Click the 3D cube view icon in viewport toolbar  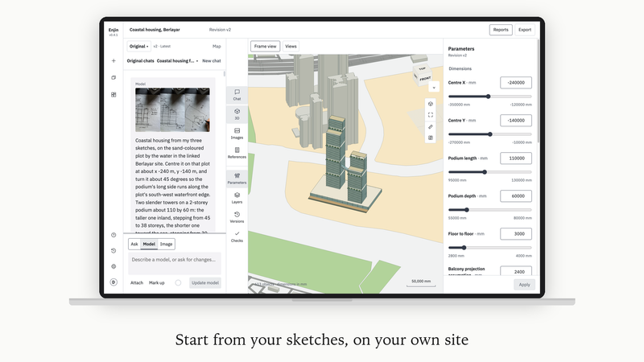click(431, 104)
